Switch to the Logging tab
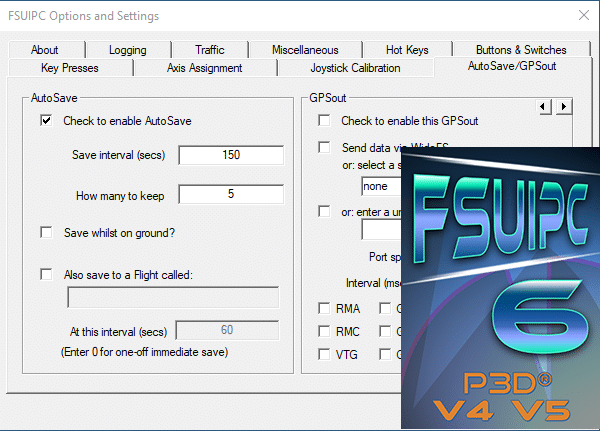The image size is (600, 431). pyautogui.click(x=127, y=50)
